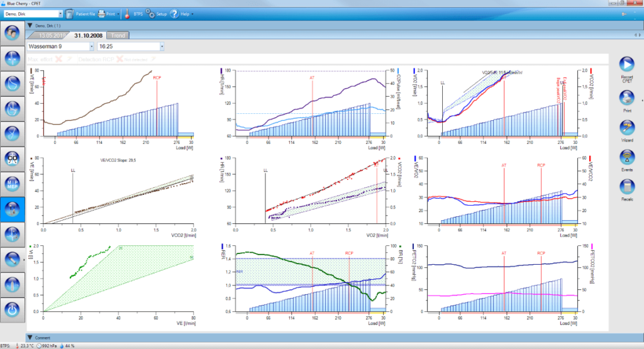Image resolution: width=644 pixels, height=349 pixels.
Task: Toggle the BTPS thermometer setting
Action: tap(128, 13)
